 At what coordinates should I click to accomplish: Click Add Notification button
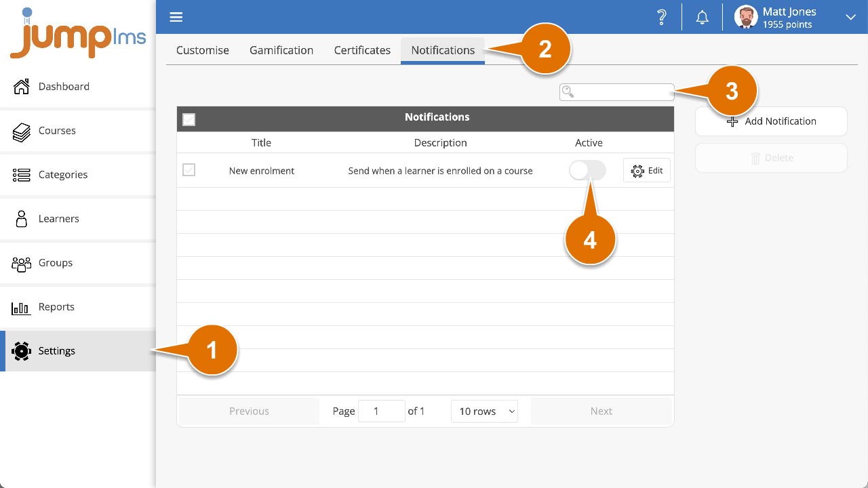(x=771, y=121)
